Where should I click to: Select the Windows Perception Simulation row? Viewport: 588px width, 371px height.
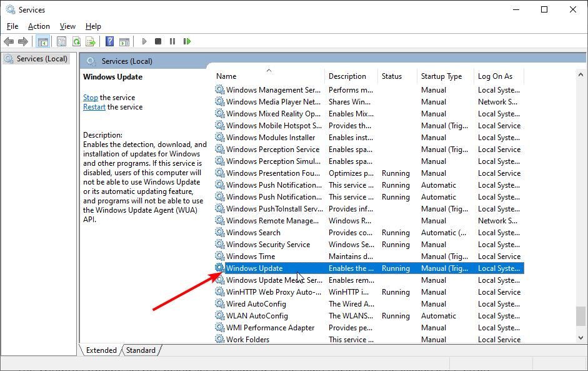click(x=369, y=161)
